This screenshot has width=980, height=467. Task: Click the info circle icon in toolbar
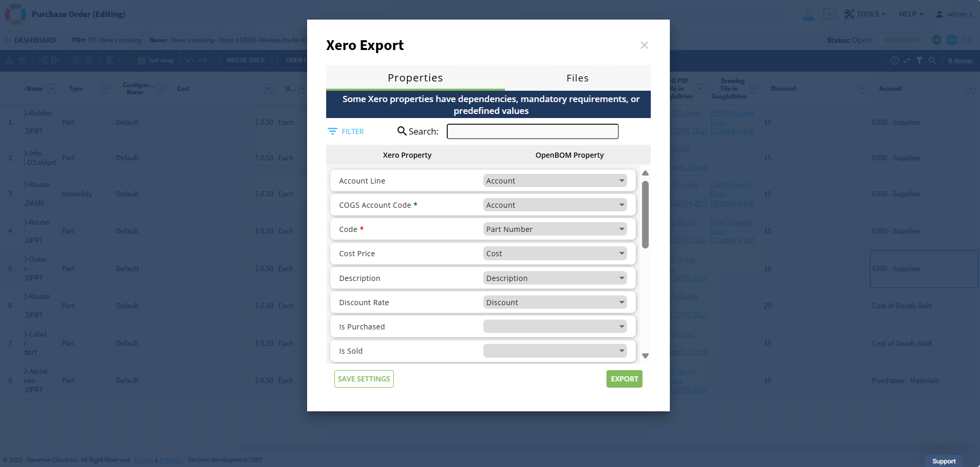click(894, 61)
